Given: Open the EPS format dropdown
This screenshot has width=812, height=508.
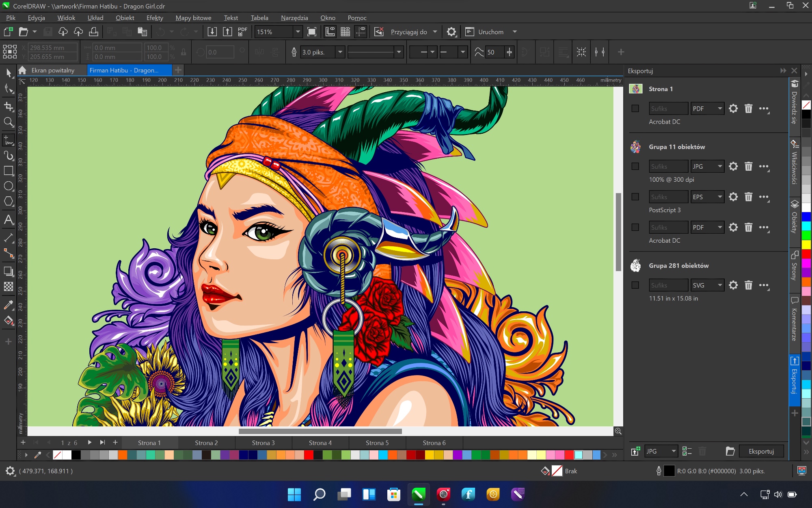Looking at the screenshot, I should [x=719, y=197].
